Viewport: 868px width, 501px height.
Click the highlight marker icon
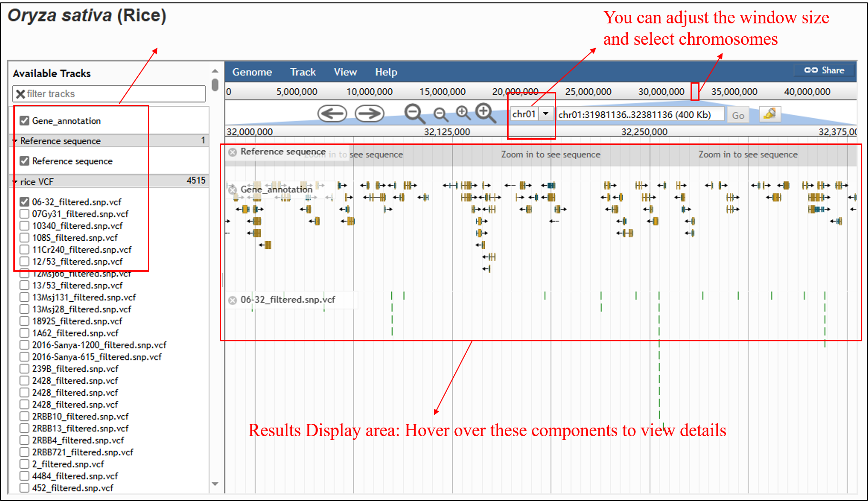pyautogui.click(x=769, y=114)
